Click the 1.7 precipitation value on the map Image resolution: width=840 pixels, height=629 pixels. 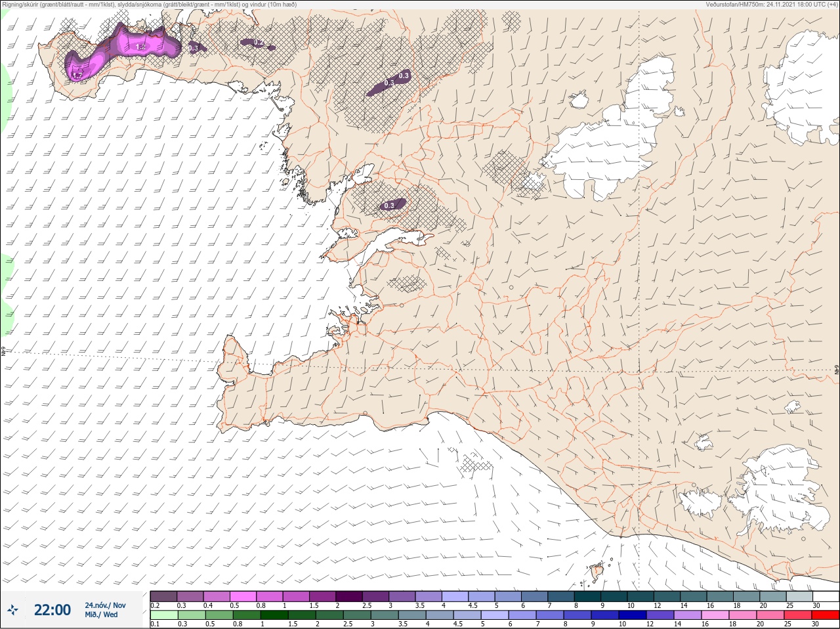(77, 76)
